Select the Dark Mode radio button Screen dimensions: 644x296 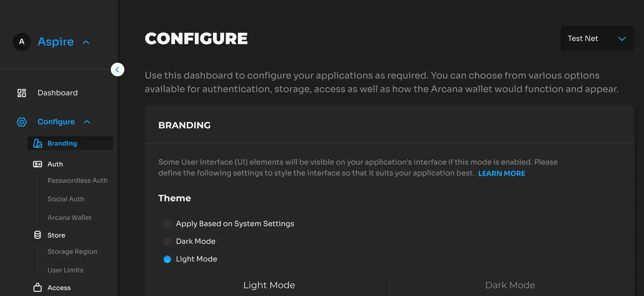[167, 242]
